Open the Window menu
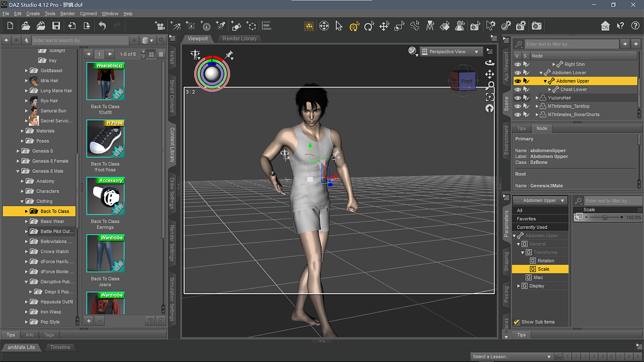 click(x=110, y=14)
